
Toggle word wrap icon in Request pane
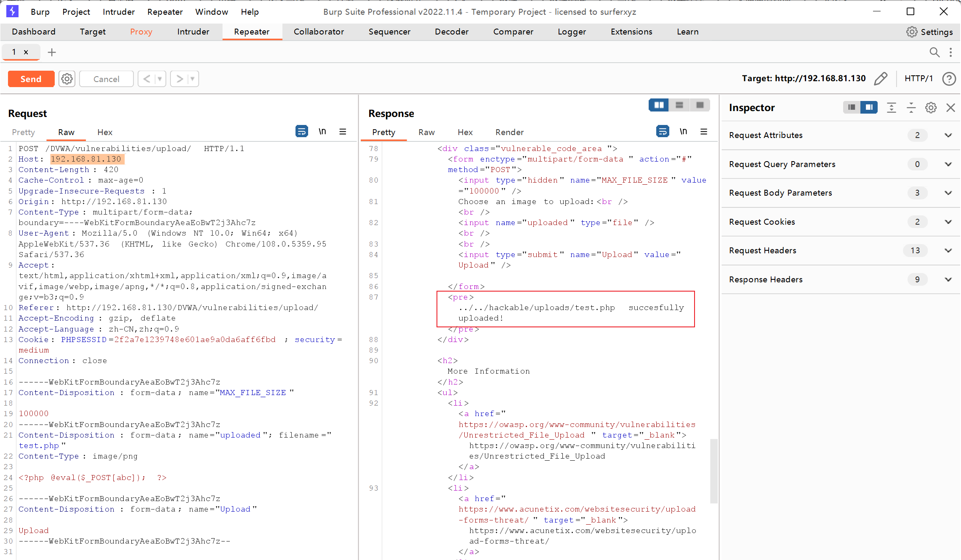(x=301, y=132)
